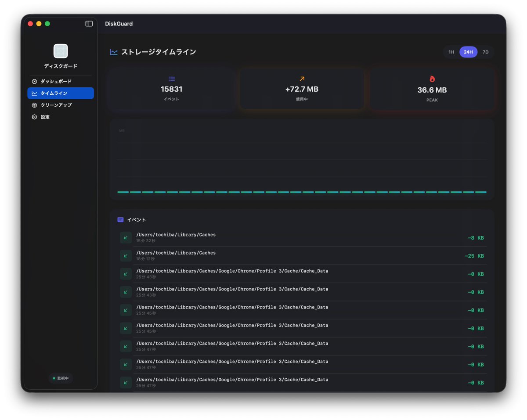Image resolution: width=527 pixels, height=420 pixels.
Task: Click the 36.6 MB peak value
Action: [432, 90]
